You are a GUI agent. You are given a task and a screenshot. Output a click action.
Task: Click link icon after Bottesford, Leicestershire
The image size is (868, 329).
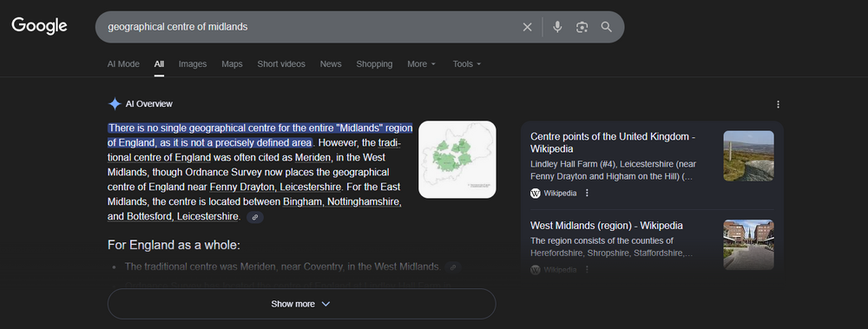[x=254, y=217]
